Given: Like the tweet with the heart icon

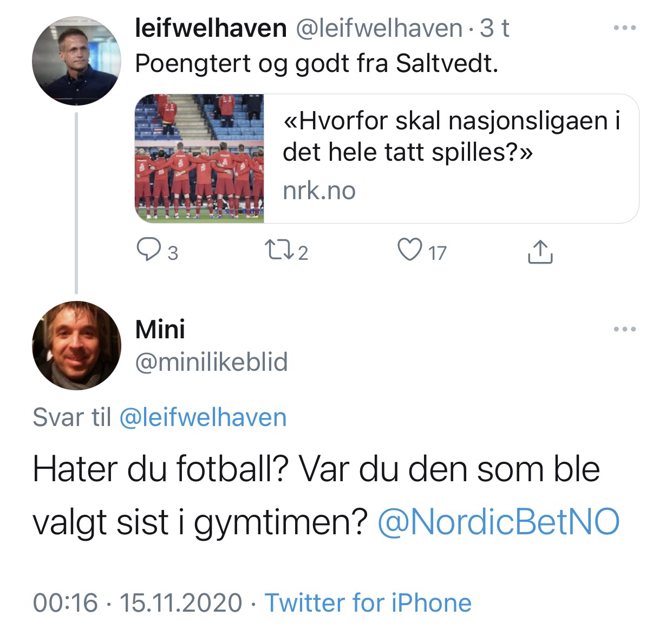Looking at the screenshot, I should 409,251.
